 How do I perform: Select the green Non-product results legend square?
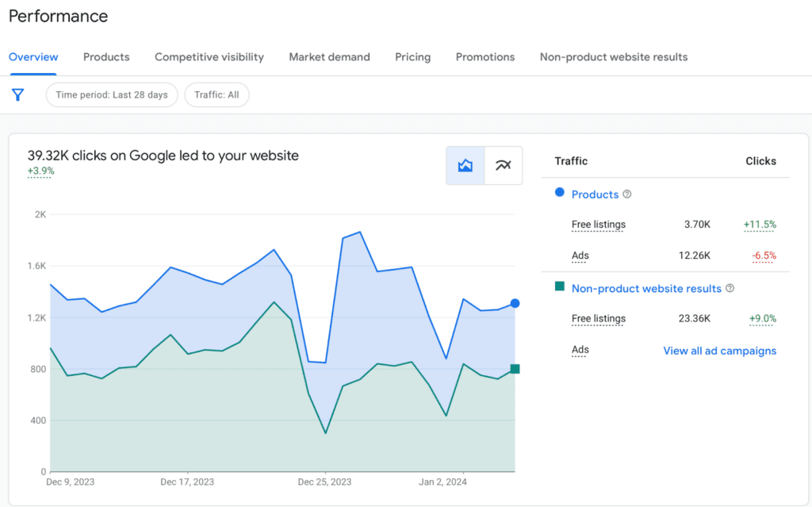(561, 288)
